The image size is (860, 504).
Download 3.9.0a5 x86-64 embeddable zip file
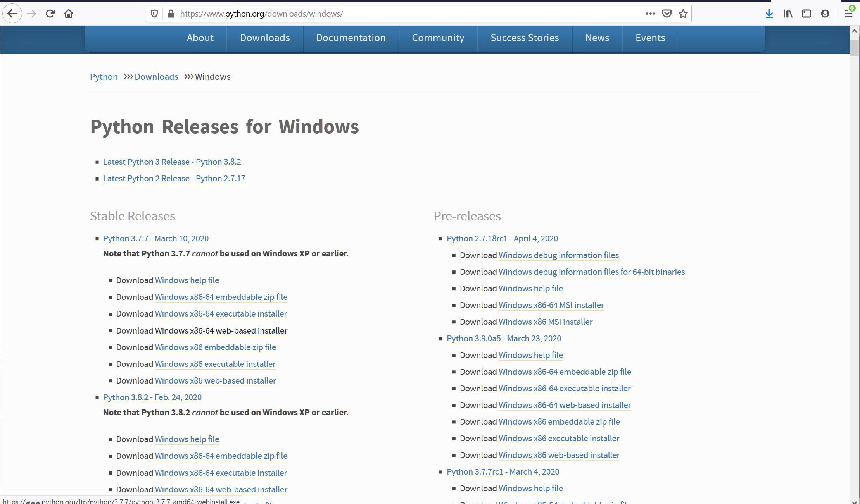pyautogui.click(x=565, y=372)
